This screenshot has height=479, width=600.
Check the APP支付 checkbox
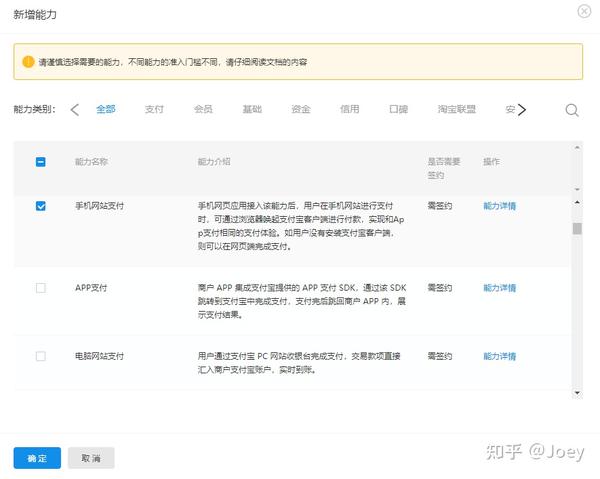tap(41, 288)
